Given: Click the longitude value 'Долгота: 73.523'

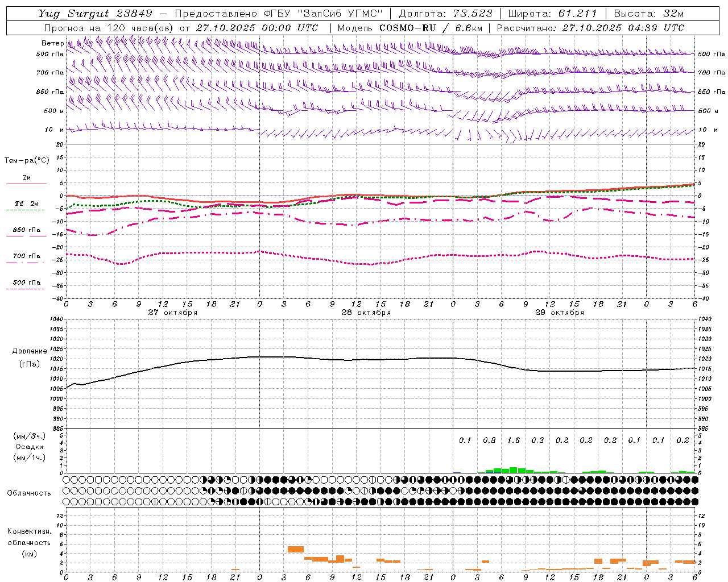Looking at the screenshot, I should pyautogui.click(x=446, y=14).
